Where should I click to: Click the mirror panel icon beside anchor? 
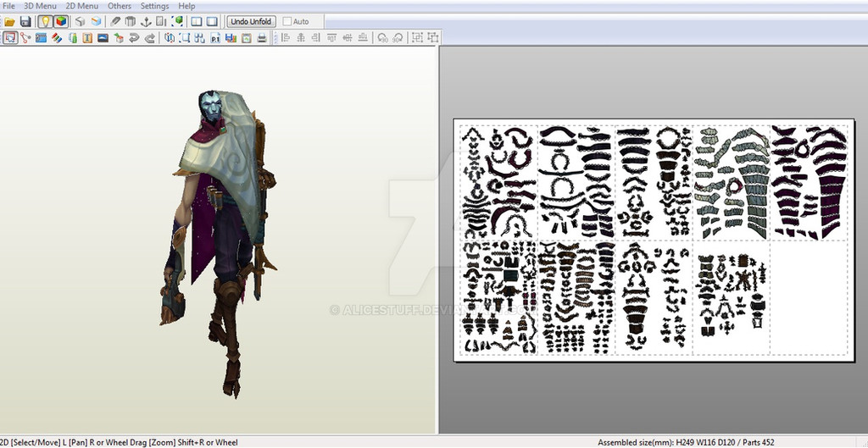(161, 21)
